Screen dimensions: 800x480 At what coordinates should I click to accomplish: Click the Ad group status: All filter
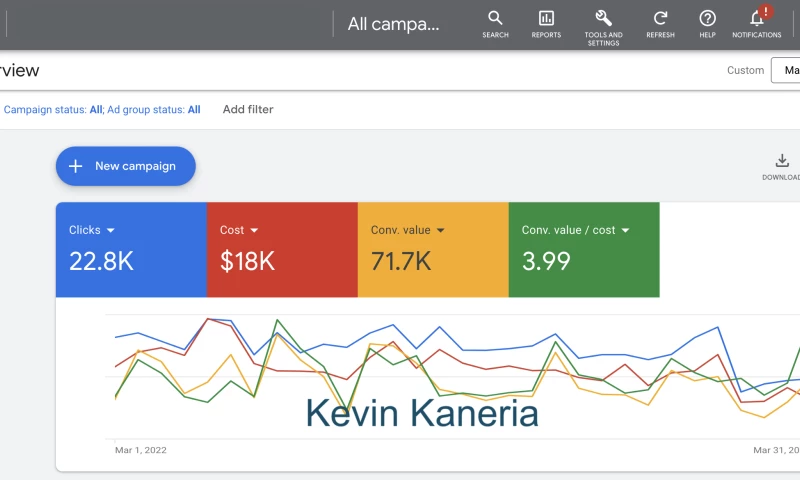coord(154,110)
